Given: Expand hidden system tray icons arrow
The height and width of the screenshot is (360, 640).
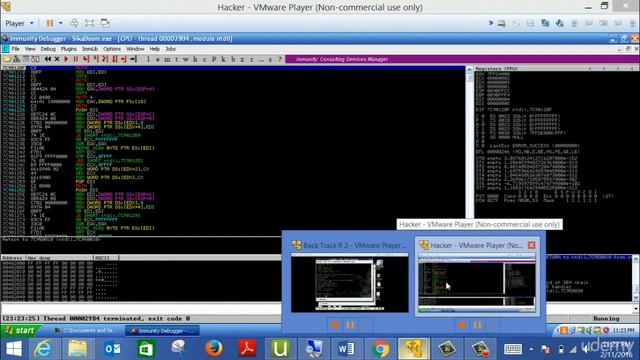Looking at the screenshot, I should click(x=531, y=349).
